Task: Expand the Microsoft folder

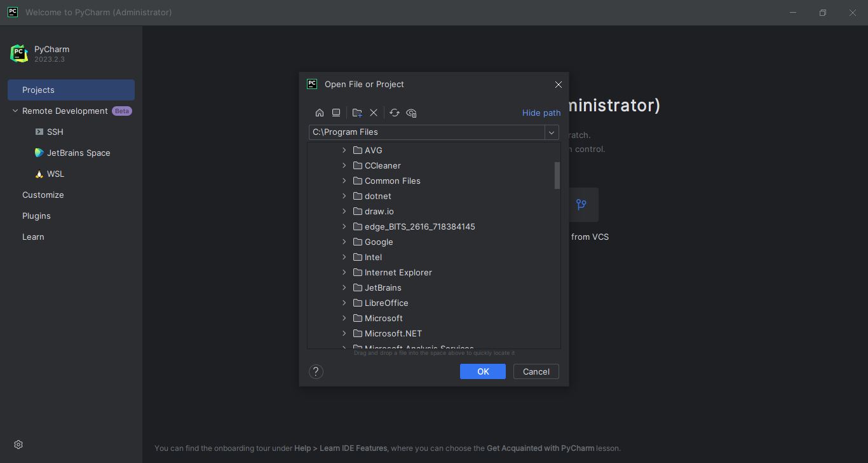Action: point(344,318)
